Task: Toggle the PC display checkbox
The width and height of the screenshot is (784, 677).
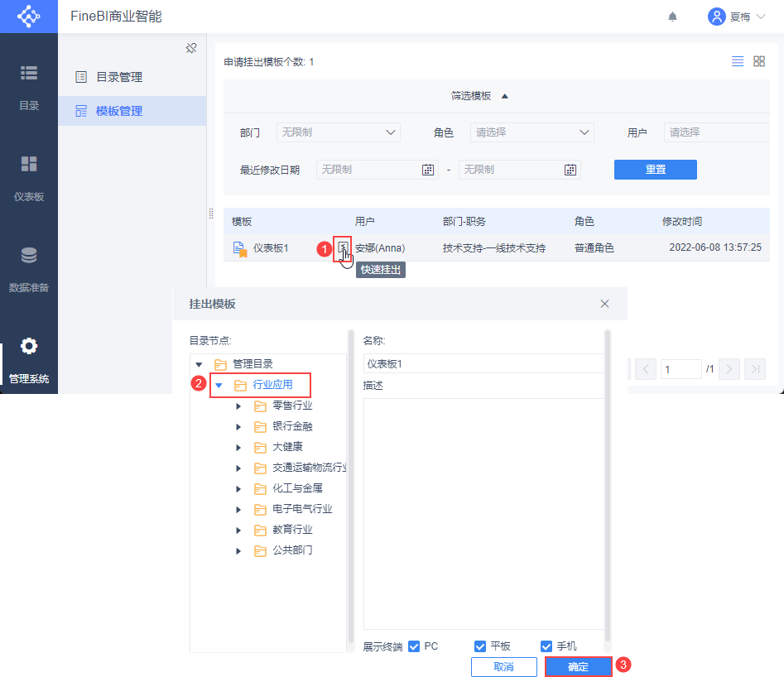Action: 414,646
